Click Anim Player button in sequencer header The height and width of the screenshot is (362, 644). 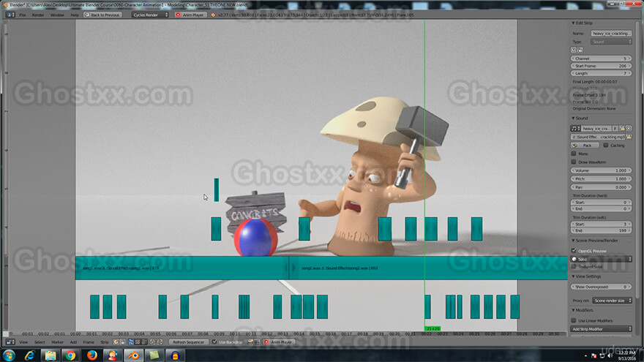point(279,342)
